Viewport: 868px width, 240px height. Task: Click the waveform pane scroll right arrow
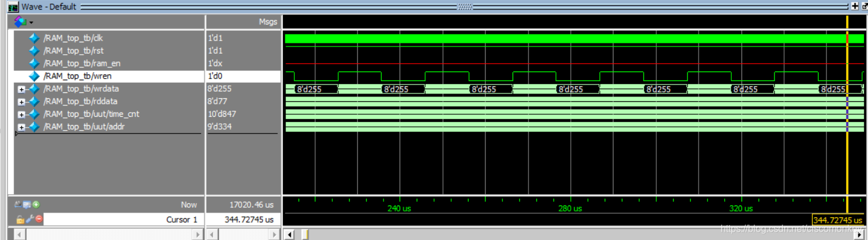[859, 235]
